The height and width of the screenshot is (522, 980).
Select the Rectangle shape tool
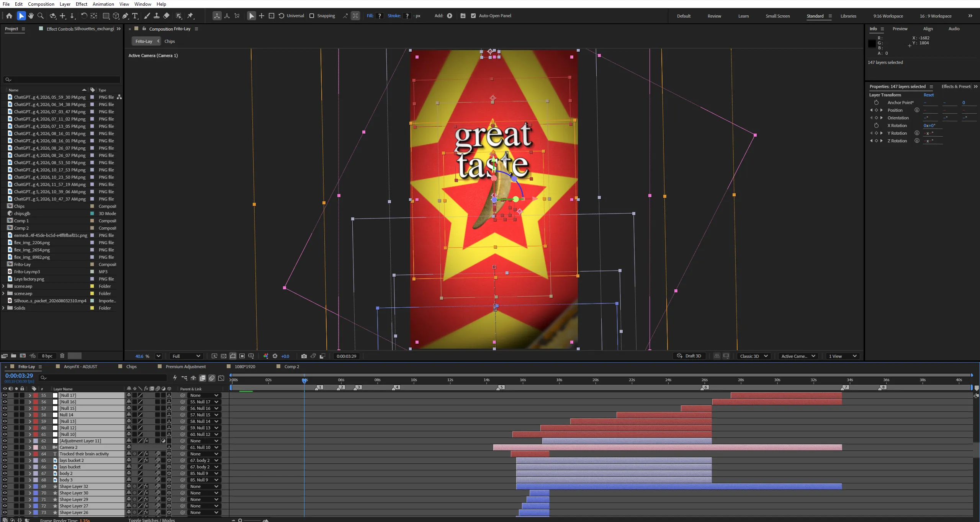point(106,16)
